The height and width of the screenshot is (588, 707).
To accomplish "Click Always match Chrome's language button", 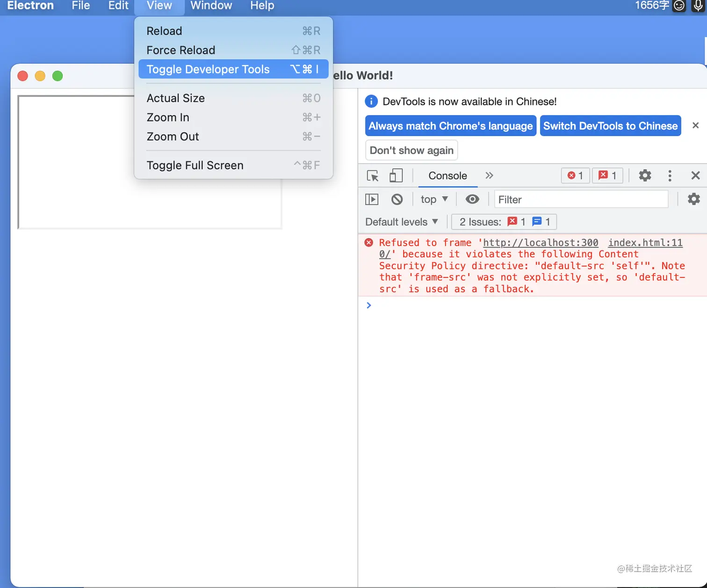I will click(451, 126).
